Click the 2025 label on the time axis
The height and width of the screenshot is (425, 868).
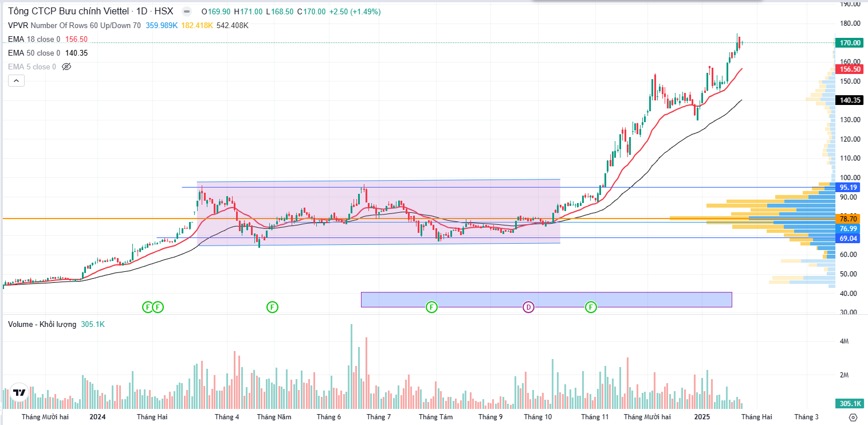703,417
